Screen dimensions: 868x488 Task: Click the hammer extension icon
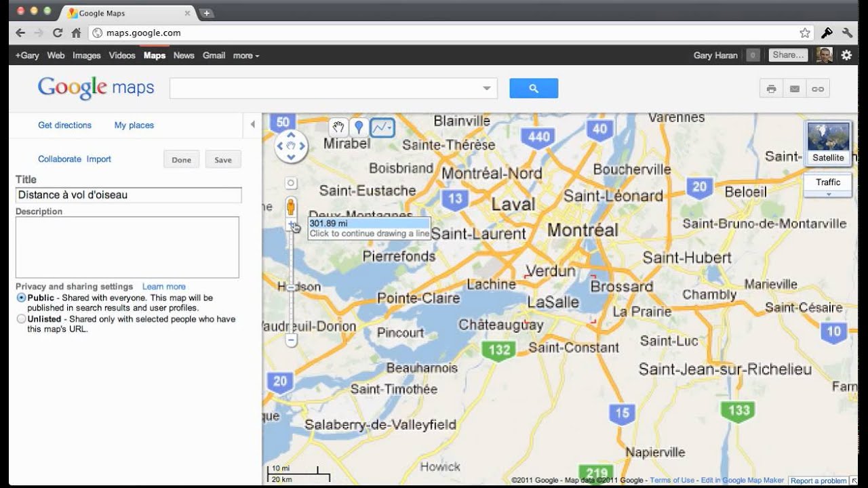point(827,33)
